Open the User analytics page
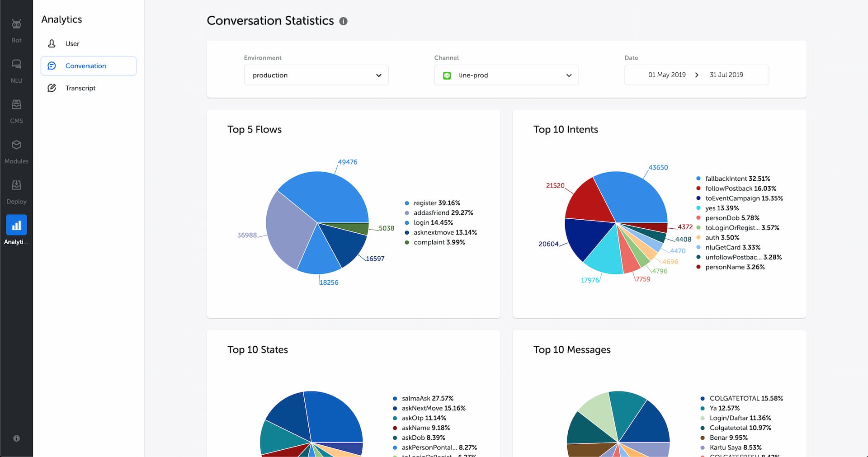 pyautogui.click(x=89, y=43)
